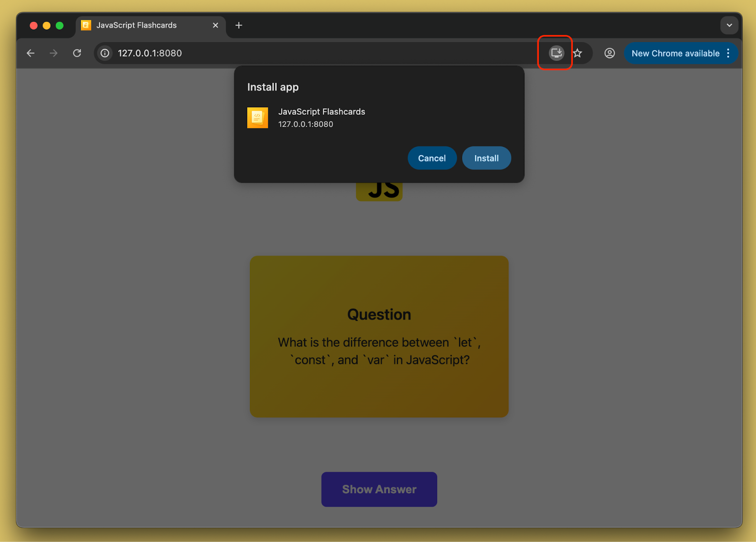Go forward to the next page
Viewport: 756px width, 542px height.
click(x=54, y=53)
